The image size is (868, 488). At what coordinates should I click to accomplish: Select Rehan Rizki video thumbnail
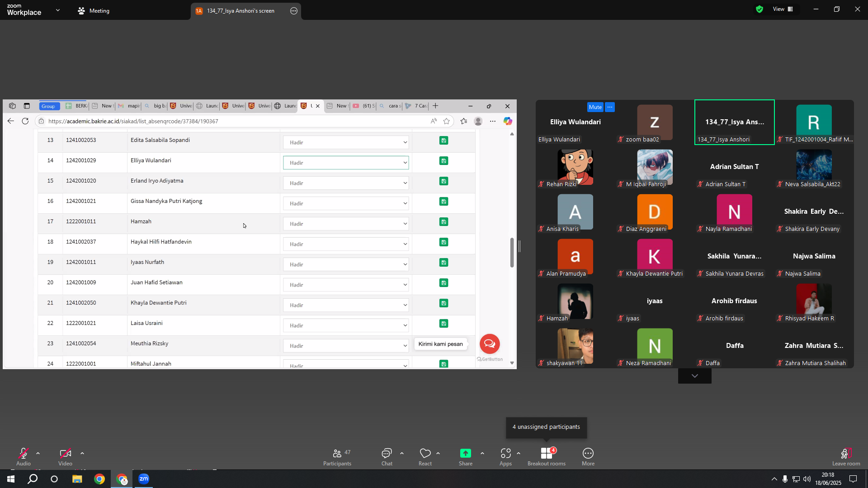pyautogui.click(x=576, y=167)
